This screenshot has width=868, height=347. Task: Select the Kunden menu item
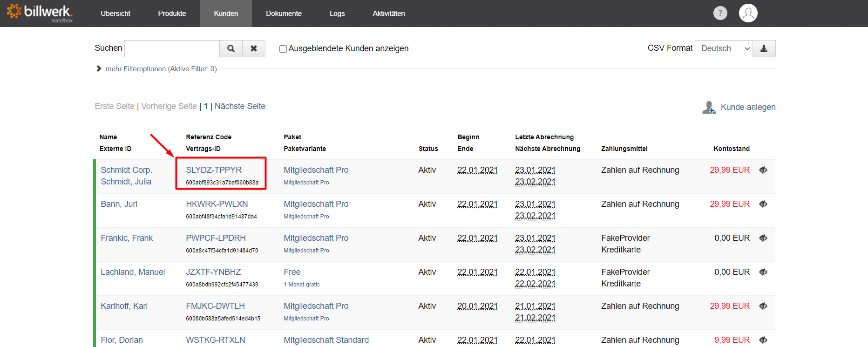pyautogui.click(x=226, y=14)
